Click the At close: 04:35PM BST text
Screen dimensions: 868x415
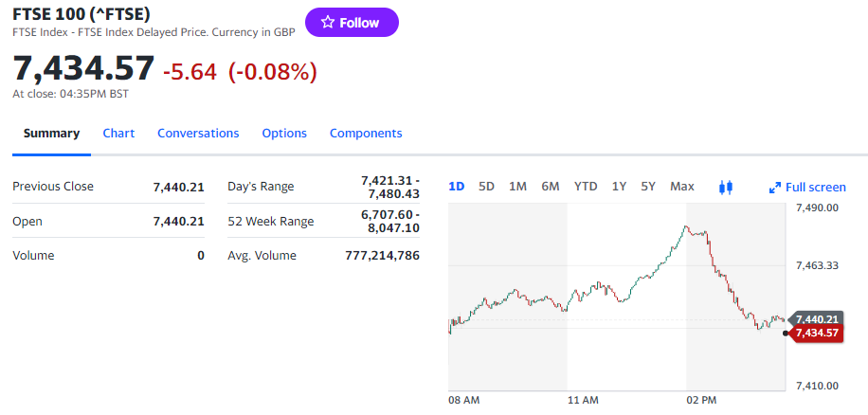pos(70,94)
